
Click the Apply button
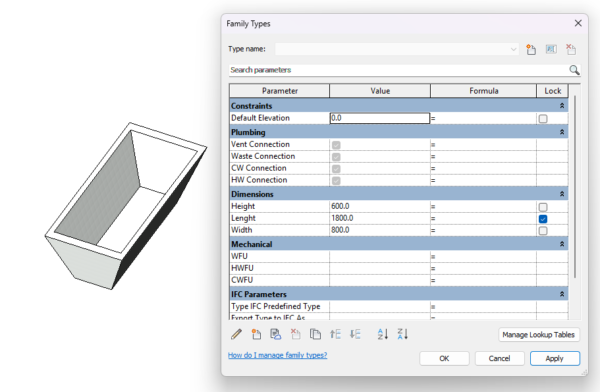[555, 358]
